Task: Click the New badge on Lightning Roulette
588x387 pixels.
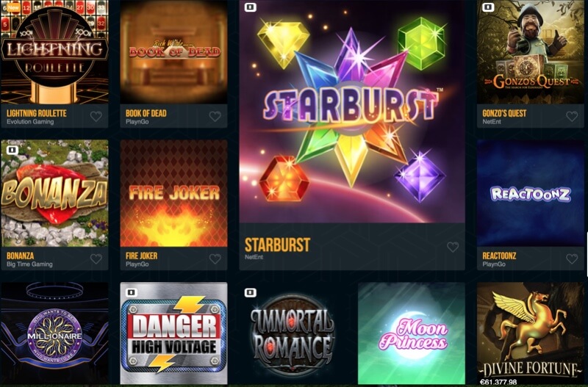Action: [x=13, y=7]
